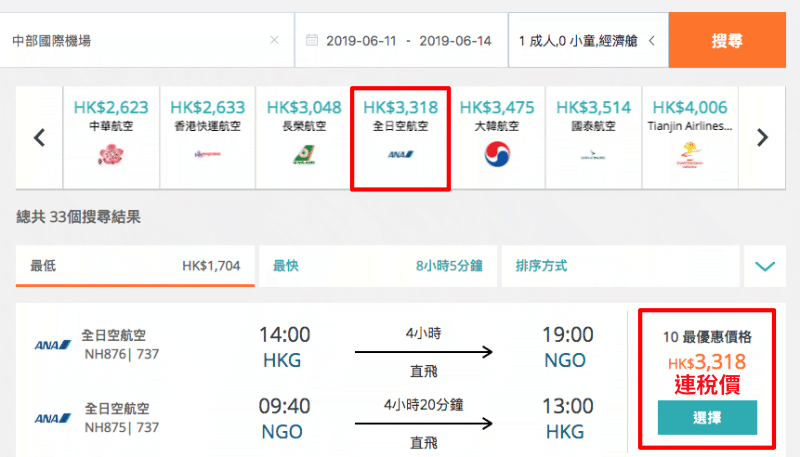This screenshot has height=457, width=800.
Task: Select the ANA logo in airline carousel
Action: (x=401, y=154)
